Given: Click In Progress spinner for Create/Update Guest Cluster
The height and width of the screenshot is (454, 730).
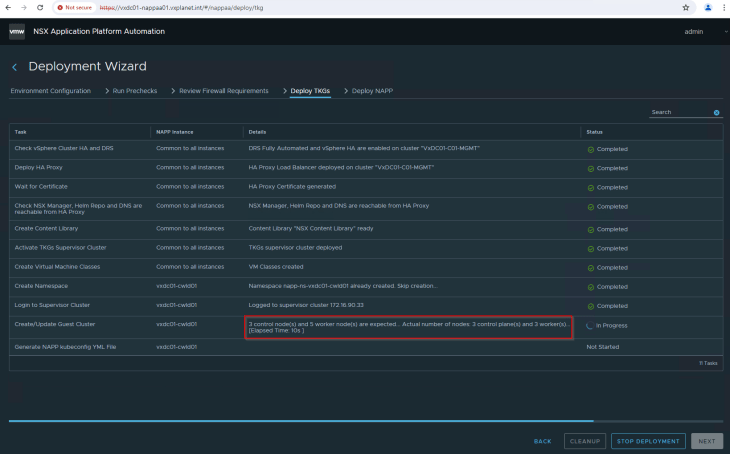Looking at the screenshot, I should pyautogui.click(x=590, y=325).
